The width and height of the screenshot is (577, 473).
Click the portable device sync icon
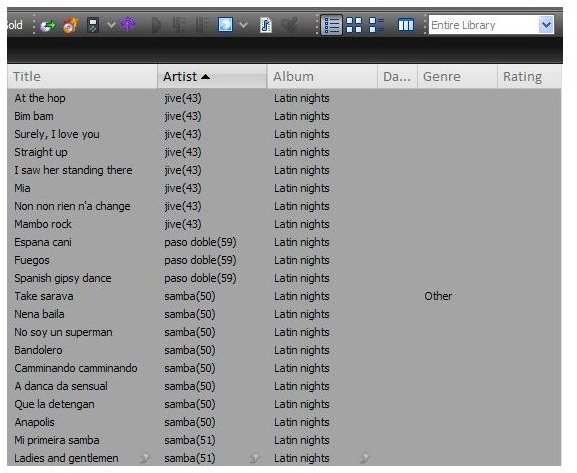pos(93,25)
